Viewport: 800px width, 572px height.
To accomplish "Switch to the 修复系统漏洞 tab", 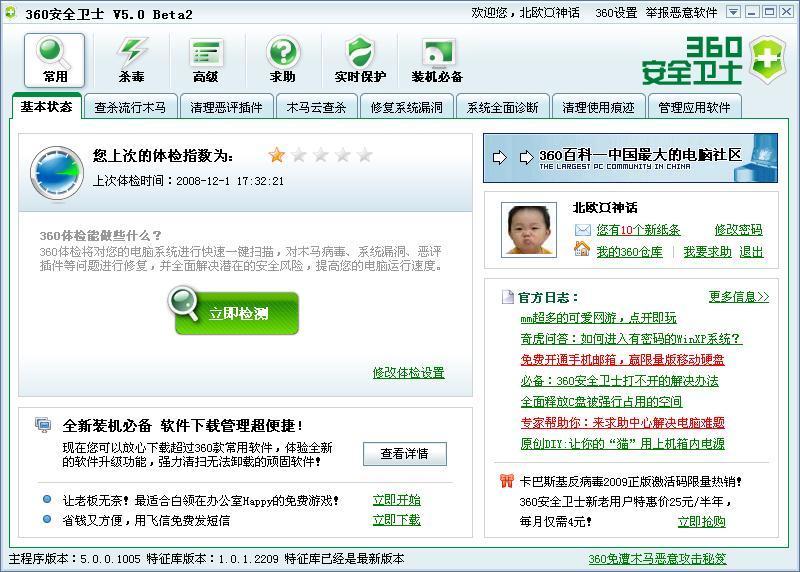I will [406, 107].
